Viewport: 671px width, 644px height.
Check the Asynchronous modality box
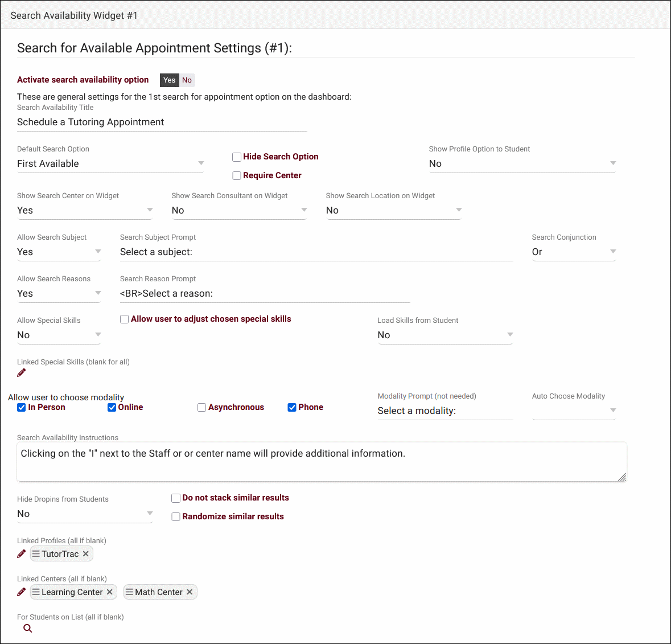click(201, 408)
